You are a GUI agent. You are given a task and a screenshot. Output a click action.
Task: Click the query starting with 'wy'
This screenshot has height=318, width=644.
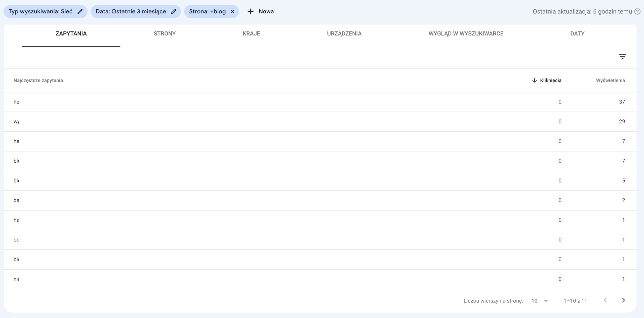pos(16,122)
